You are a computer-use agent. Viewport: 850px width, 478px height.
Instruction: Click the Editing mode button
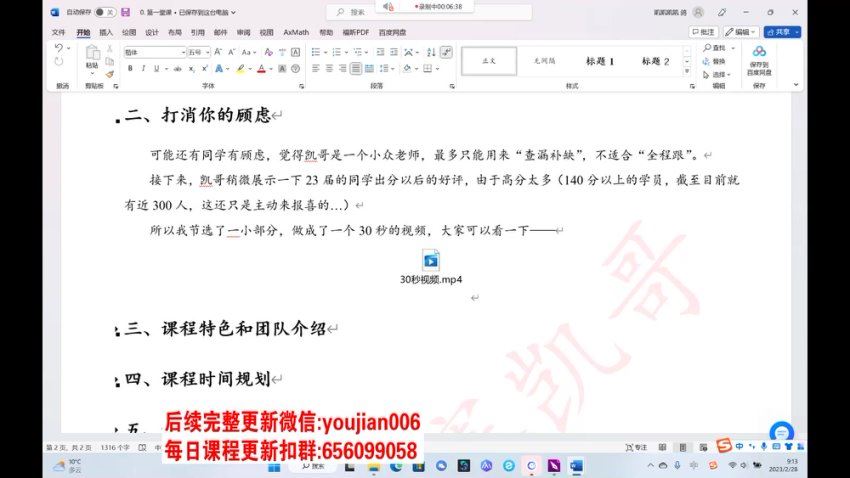pos(740,32)
